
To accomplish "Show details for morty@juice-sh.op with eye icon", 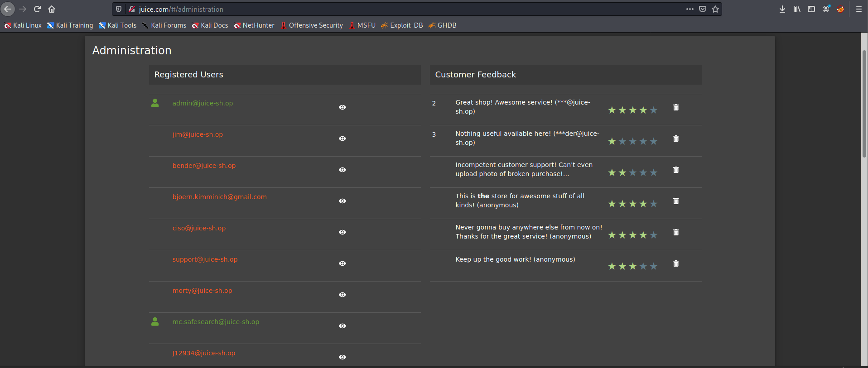I will tap(342, 295).
